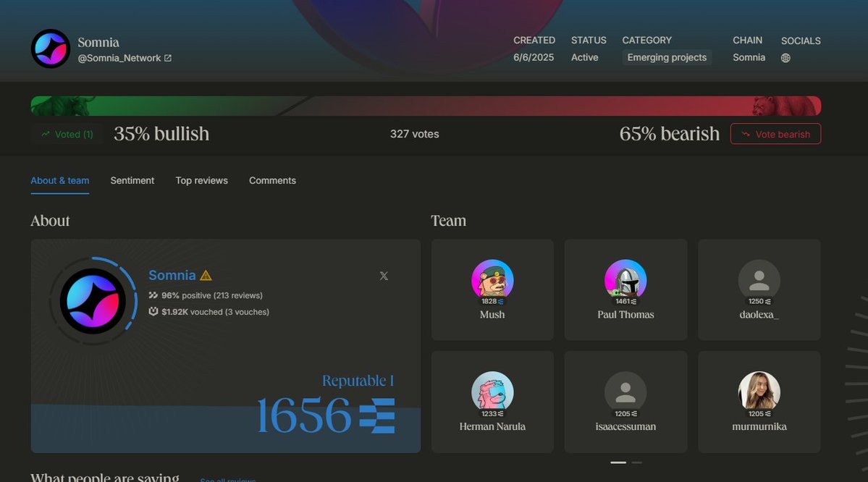Click the 1656 score number
868x482 pixels.
[x=304, y=415]
